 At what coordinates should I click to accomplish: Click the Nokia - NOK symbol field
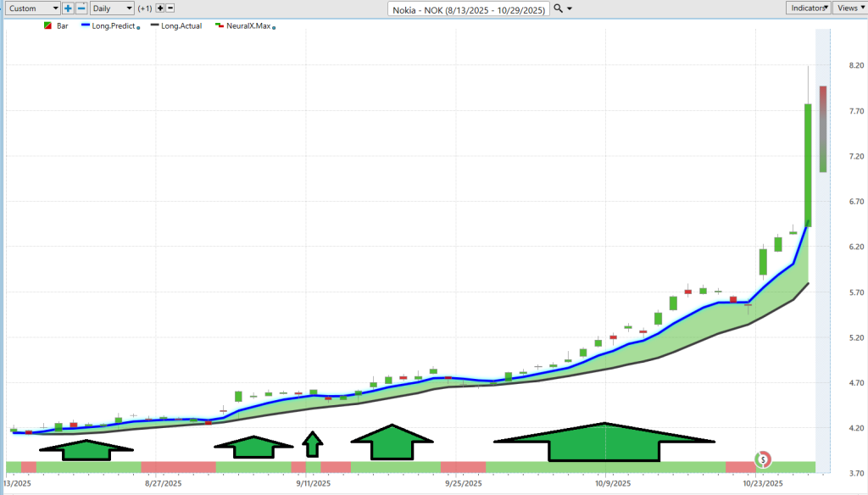point(468,9)
